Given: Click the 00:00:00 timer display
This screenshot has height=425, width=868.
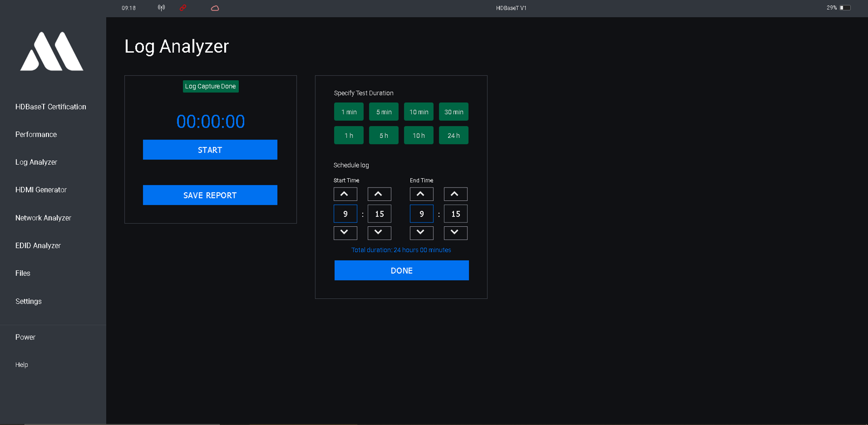Looking at the screenshot, I should tap(211, 122).
